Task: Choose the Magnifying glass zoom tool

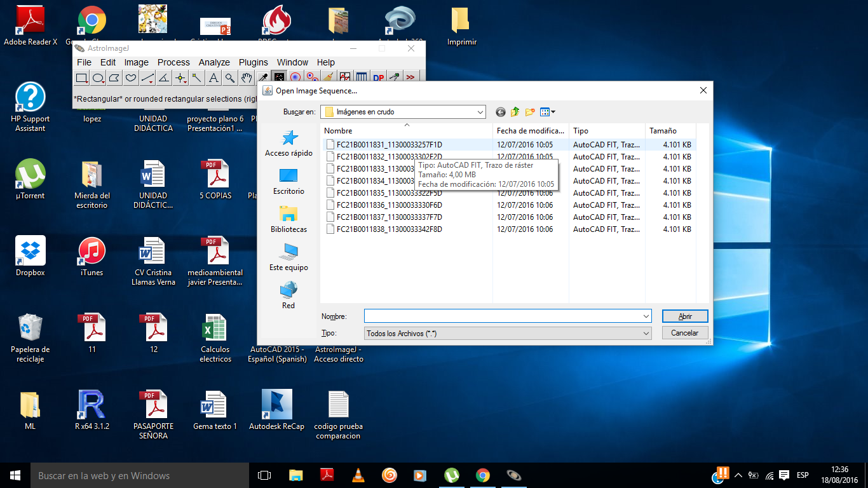Action: coord(230,78)
